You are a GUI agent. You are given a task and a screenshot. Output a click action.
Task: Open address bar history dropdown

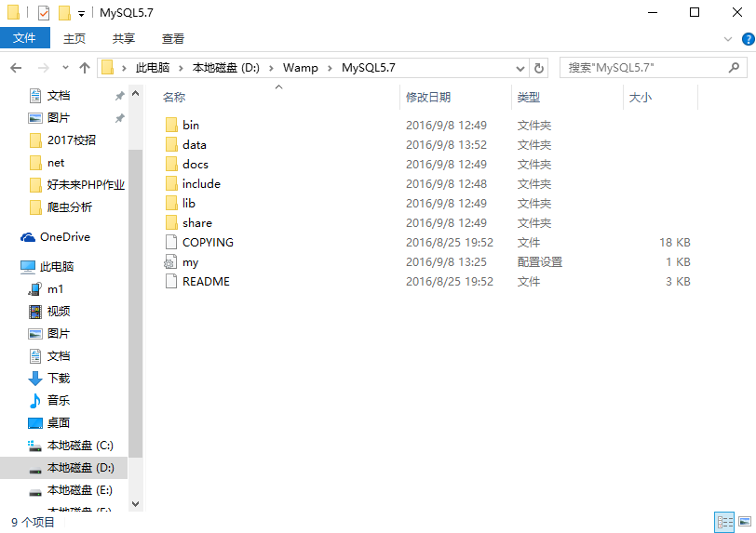520,69
